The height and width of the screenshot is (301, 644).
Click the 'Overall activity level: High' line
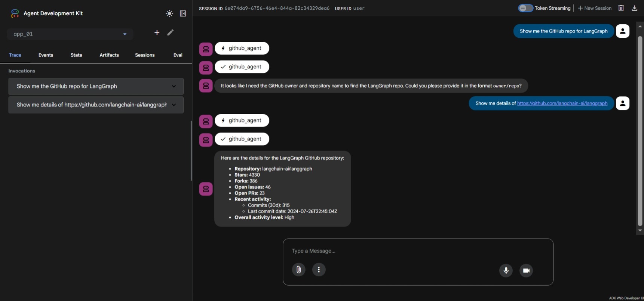[264, 217]
